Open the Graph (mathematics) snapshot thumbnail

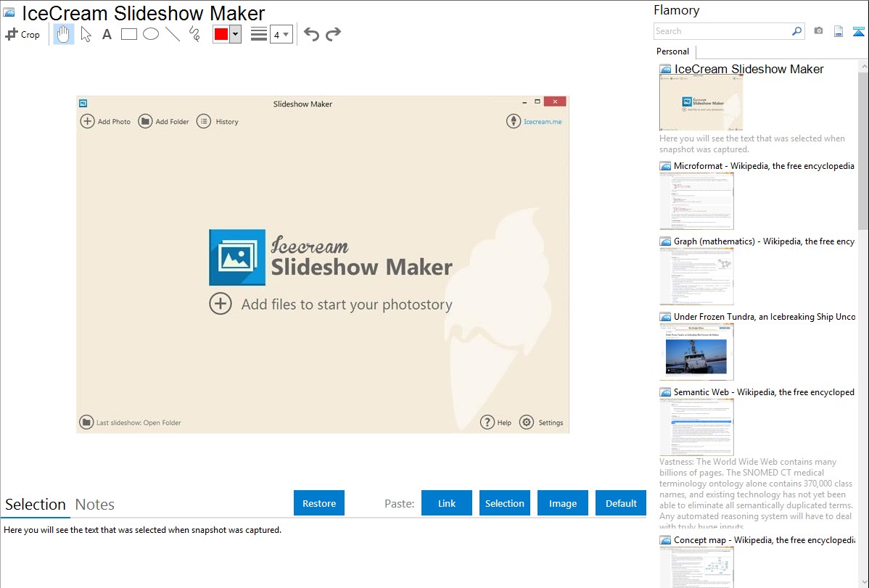tap(696, 276)
